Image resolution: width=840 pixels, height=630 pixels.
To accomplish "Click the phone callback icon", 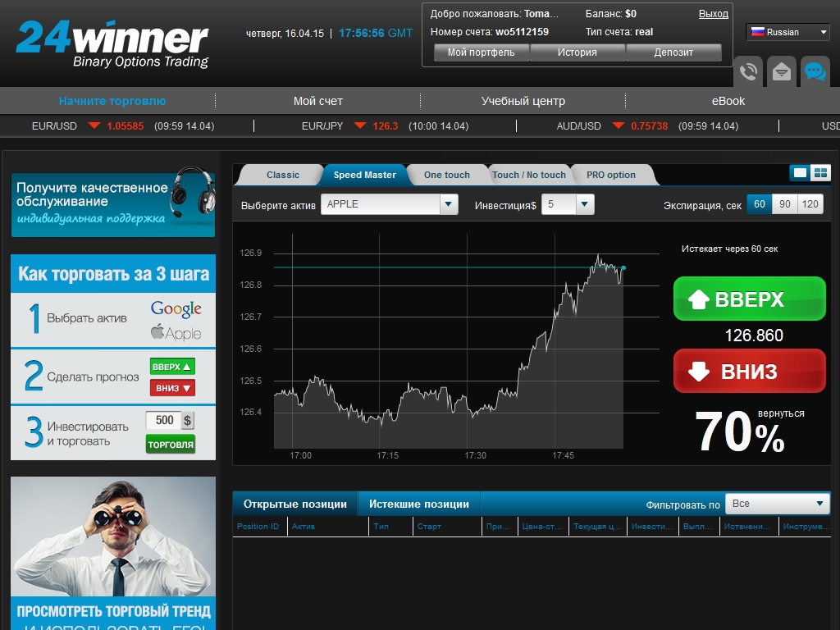I will tap(748, 72).
